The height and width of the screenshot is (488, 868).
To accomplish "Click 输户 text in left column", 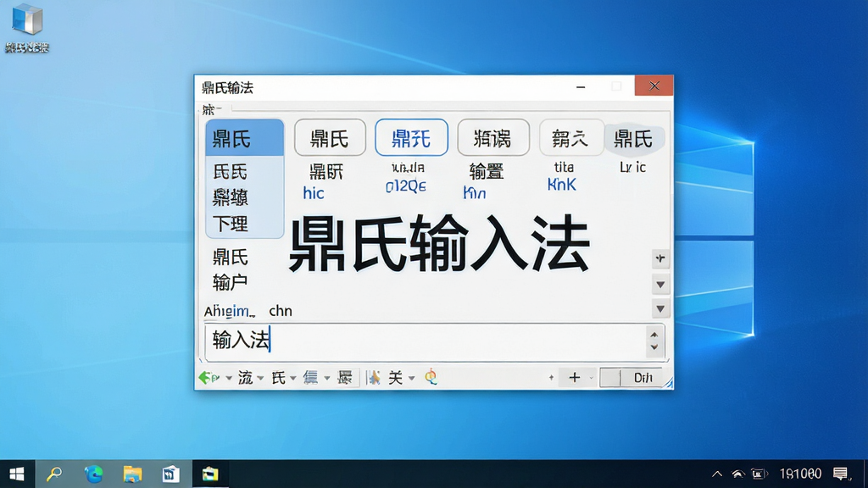I will click(x=231, y=283).
